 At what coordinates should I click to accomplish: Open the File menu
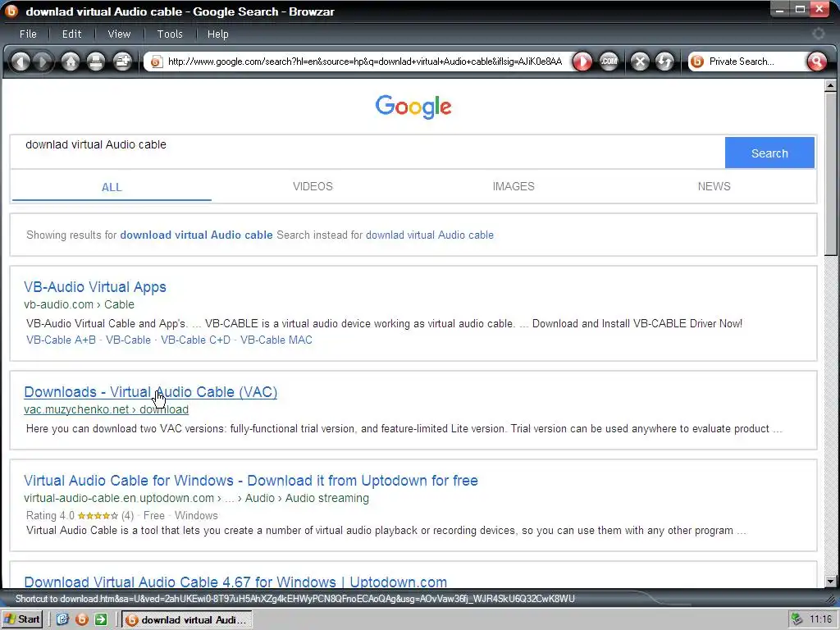point(28,34)
